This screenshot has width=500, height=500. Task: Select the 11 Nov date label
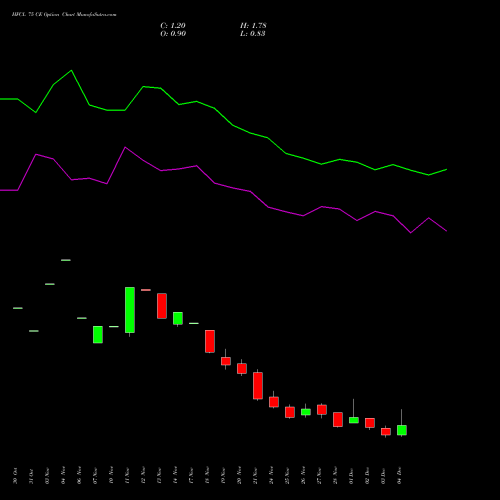tap(127, 476)
